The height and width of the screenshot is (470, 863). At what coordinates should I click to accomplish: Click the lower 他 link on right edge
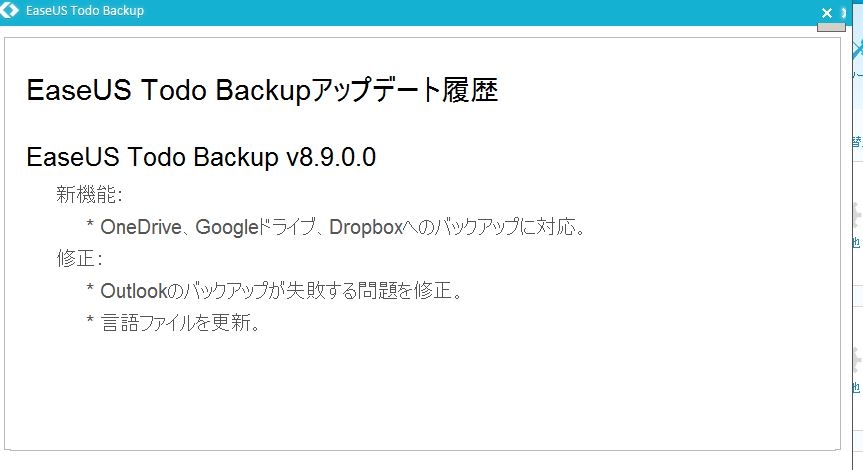tap(856, 386)
